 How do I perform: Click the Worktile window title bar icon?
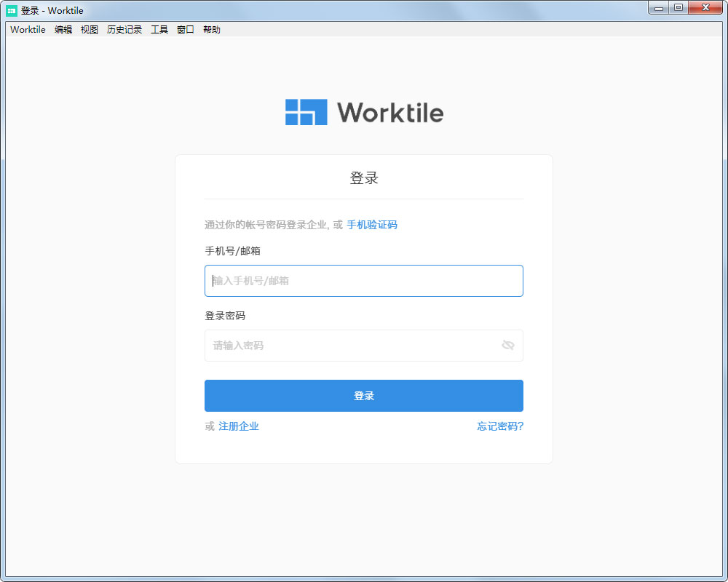pyautogui.click(x=12, y=10)
